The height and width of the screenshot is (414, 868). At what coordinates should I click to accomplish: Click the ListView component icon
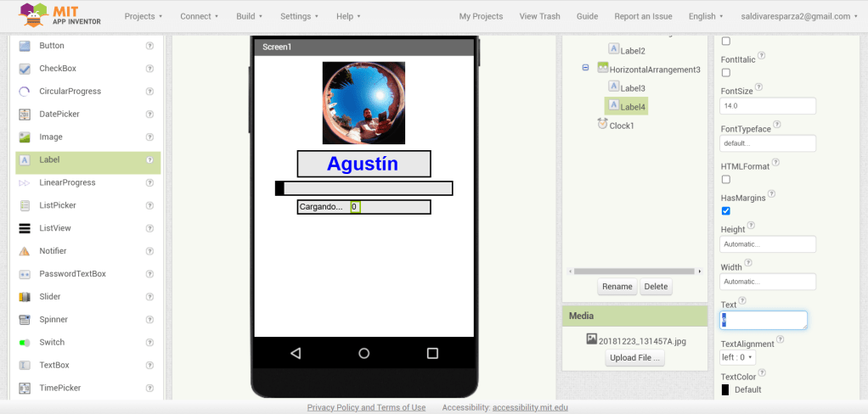click(x=25, y=228)
